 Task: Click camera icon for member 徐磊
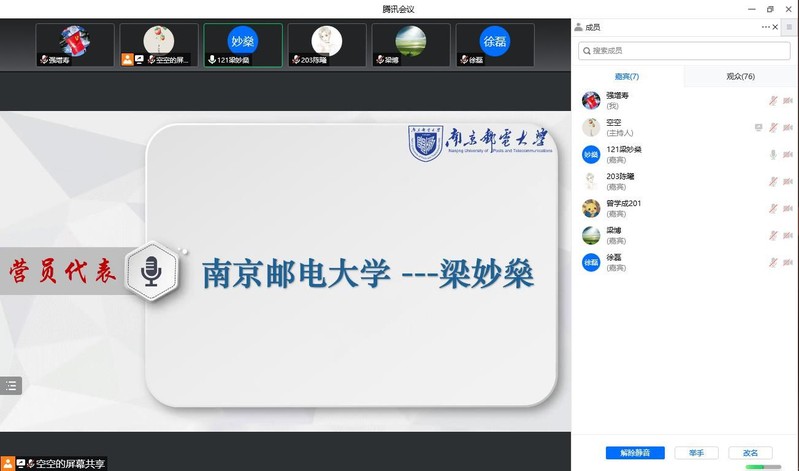coord(787,262)
